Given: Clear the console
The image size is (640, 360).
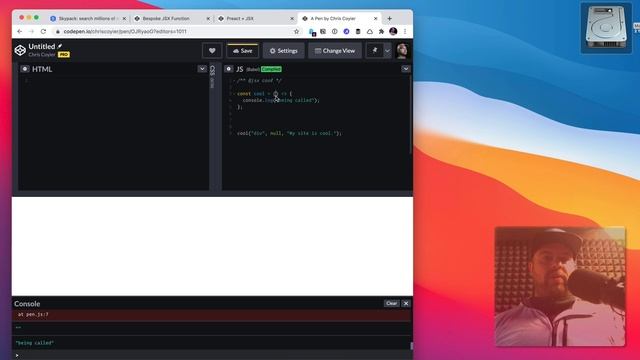Looking at the screenshot, I should coord(391,303).
